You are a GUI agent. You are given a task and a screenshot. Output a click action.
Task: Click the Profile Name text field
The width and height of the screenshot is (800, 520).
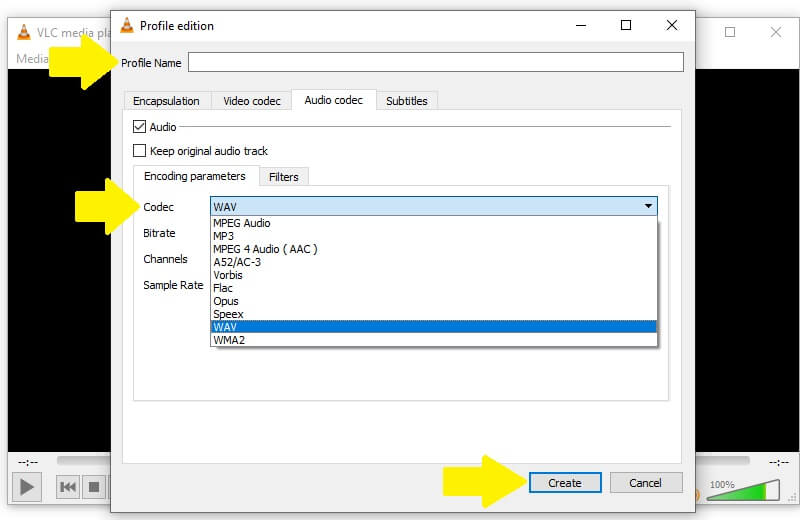pos(435,62)
